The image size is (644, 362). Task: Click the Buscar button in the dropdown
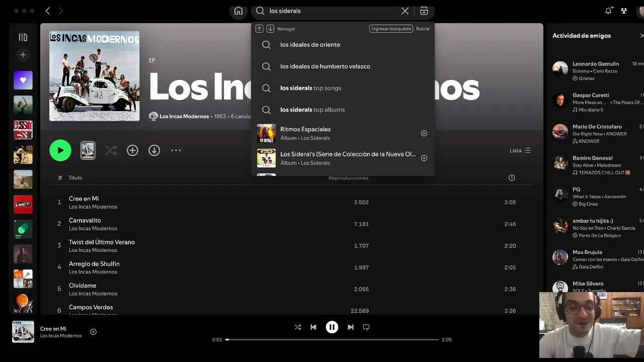pos(423,29)
